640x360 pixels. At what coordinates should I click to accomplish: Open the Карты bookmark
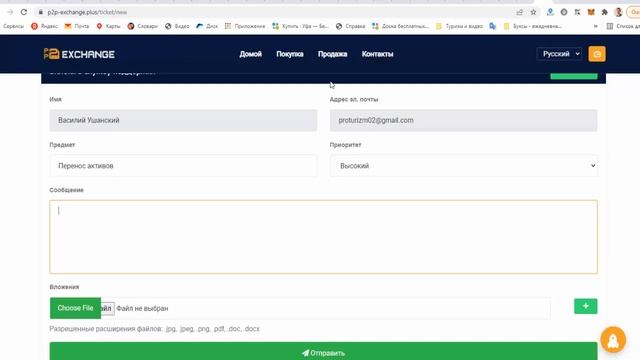click(x=108, y=26)
